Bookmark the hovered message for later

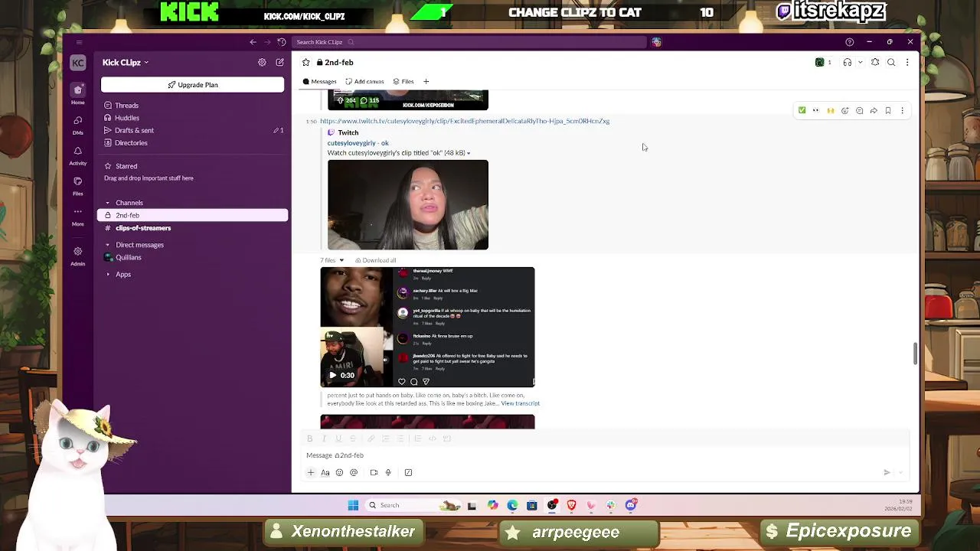(888, 110)
